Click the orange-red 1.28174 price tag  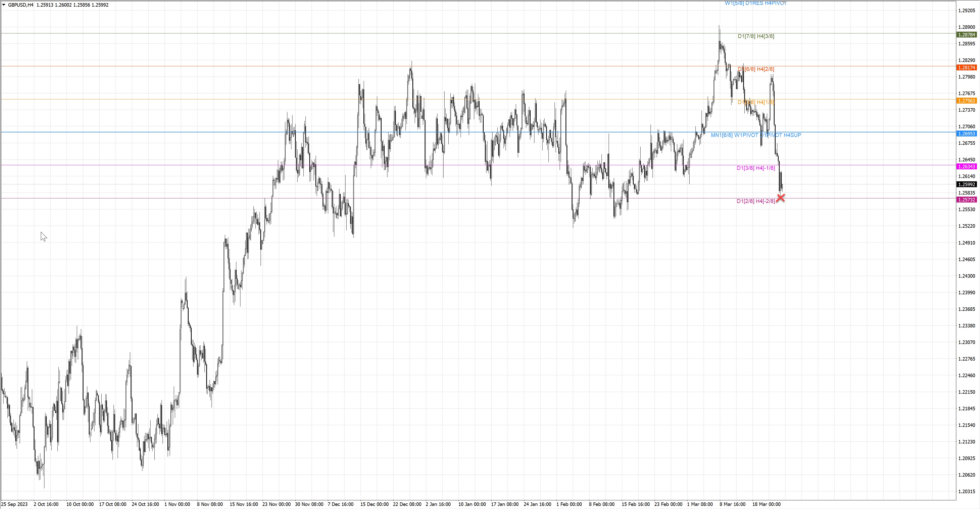(x=966, y=68)
